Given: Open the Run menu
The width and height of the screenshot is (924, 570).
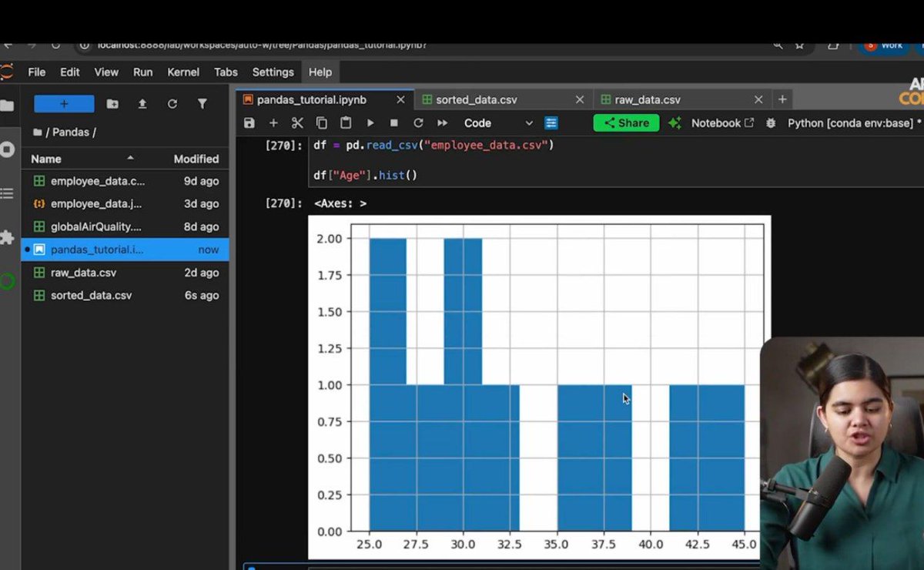Looking at the screenshot, I should click(x=142, y=72).
